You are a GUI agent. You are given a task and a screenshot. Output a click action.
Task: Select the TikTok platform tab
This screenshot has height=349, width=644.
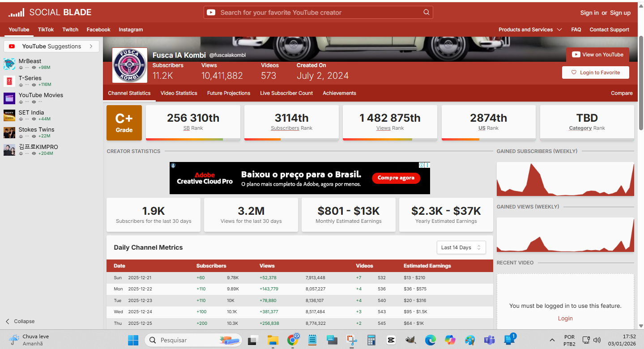point(46,30)
